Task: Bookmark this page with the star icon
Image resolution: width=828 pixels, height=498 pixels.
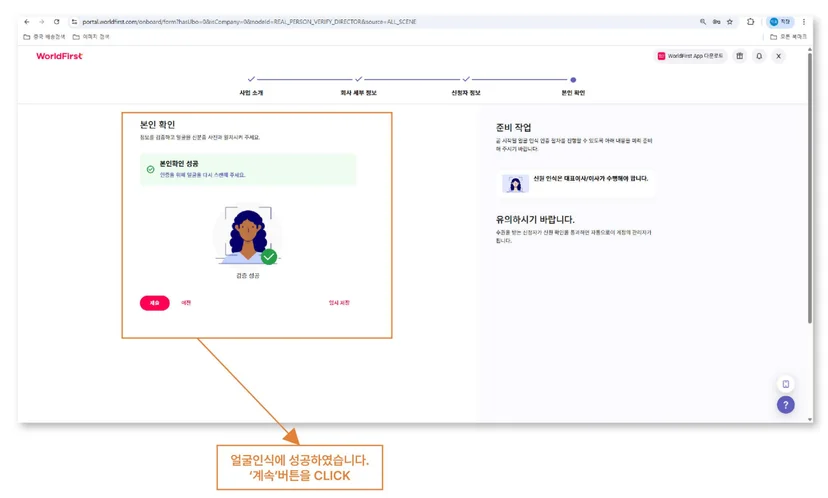Action: click(x=730, y=22)
